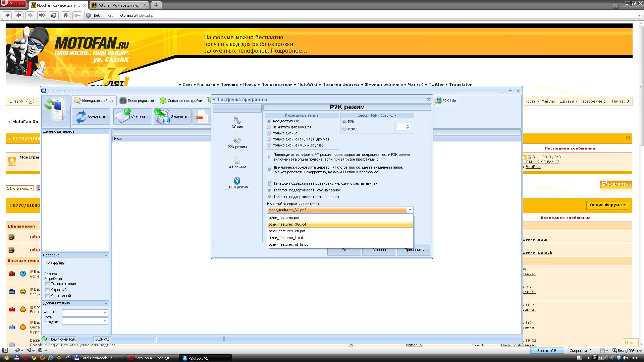644x362 pixels.
Task: Switch to the Скрытые настройки tab
Action: (181, 101)
